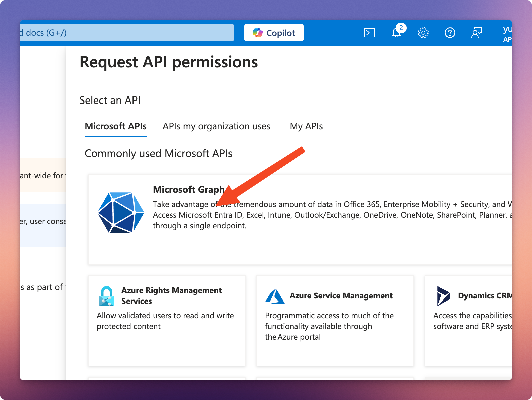Choose the Dynamics CRM card title
The image size is (532, 400).
pos(485,296)
